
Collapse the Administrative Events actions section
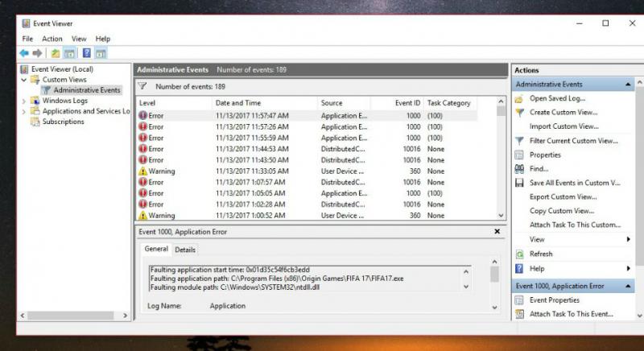tap(627, 85)
